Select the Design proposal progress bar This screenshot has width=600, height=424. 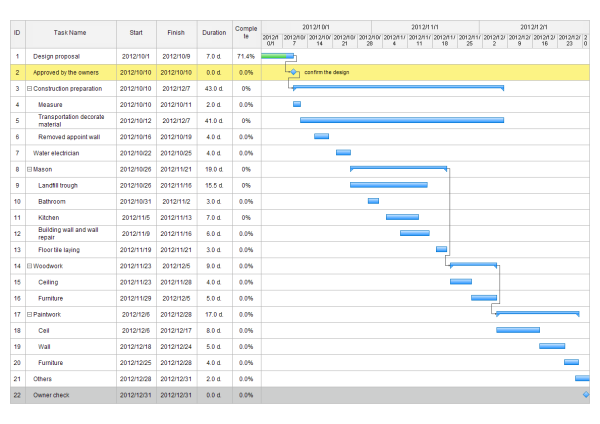277,56
